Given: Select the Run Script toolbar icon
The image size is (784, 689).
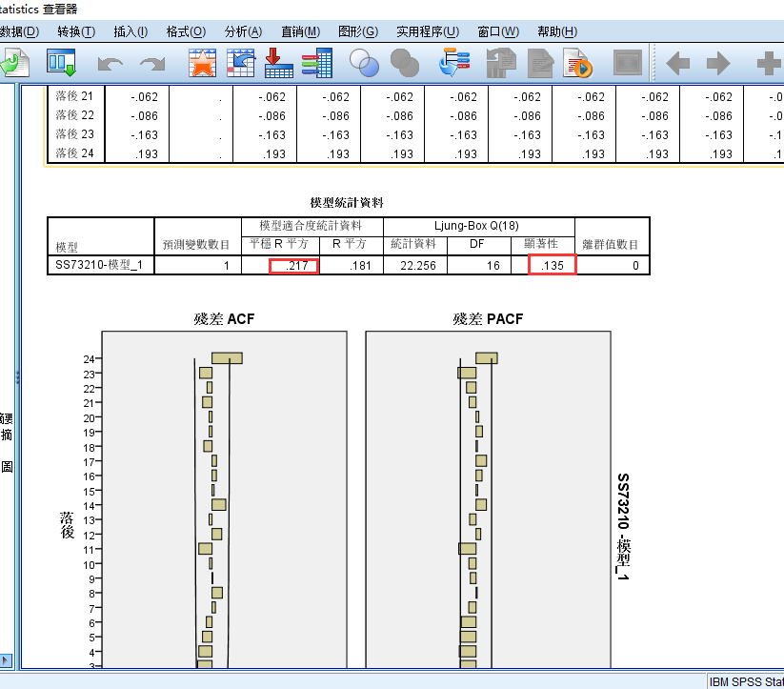Looking at the screenshot, I should point(579,63).
